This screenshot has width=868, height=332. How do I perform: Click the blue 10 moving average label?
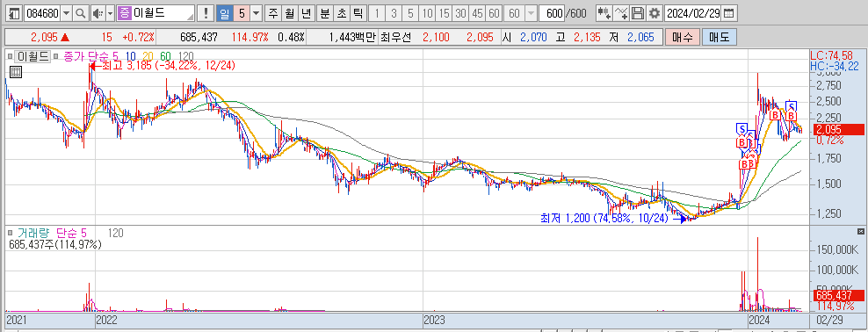point(130,56)
